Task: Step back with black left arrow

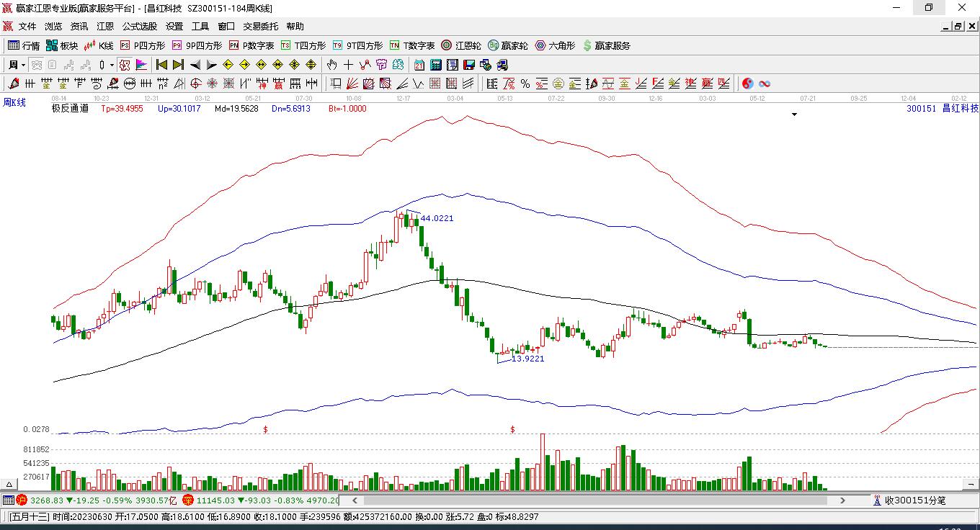Action: pos(195,65)
